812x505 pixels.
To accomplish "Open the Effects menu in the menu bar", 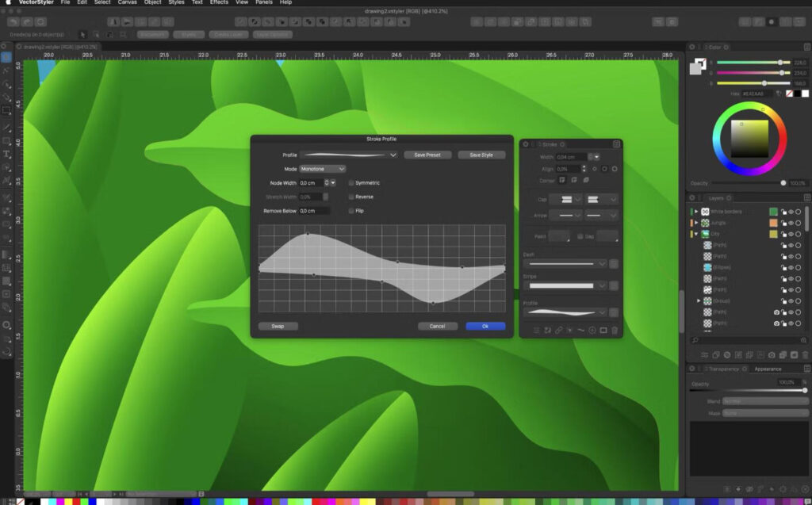I will [x=218, y=3].
